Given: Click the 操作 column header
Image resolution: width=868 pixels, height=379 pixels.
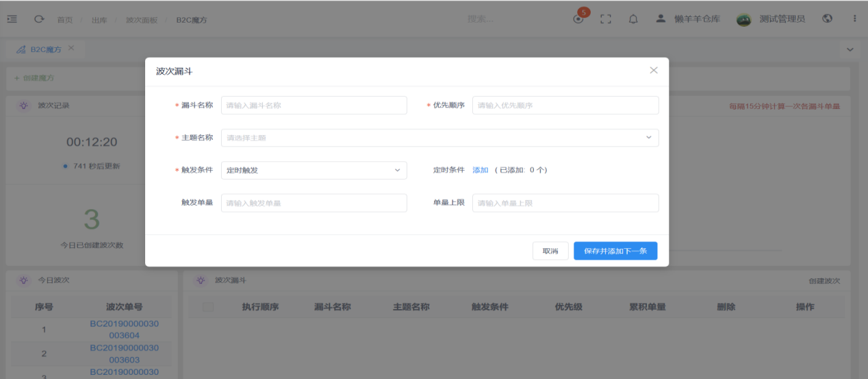Looking at the screenshot, I should pyautogui.click(x=805, y=307).
